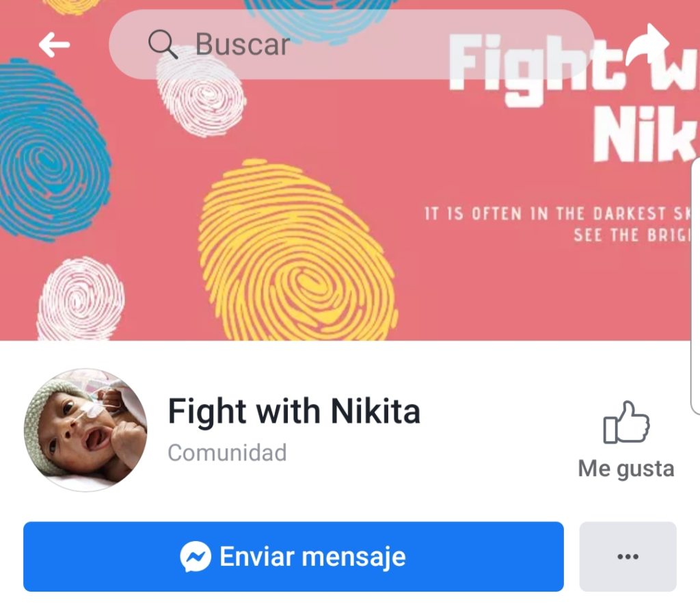Click the thumbs-up like icon
The image size is (700, 604).
click(626, 422)
